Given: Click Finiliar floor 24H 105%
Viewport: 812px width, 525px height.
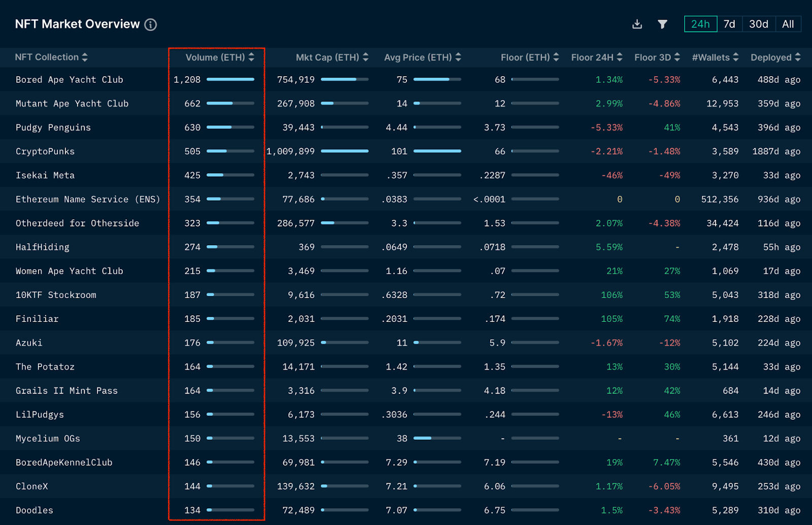Looking at the screenshot, I should click(x=612, y=319).
